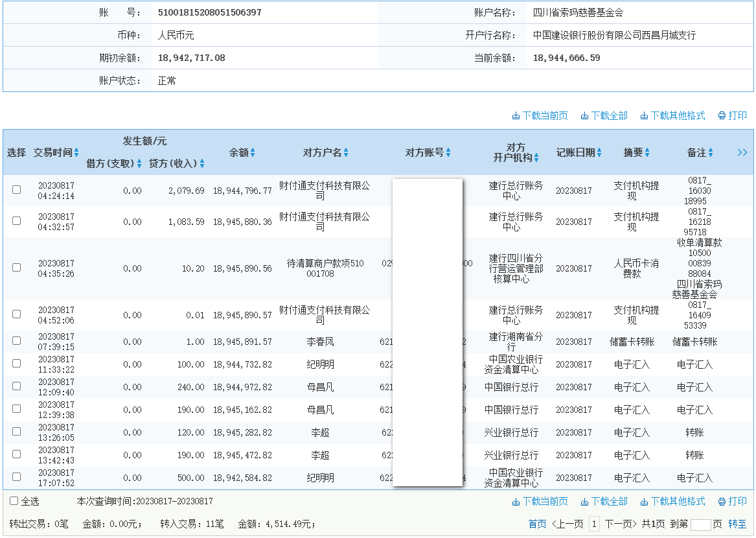
Task: Click account number 51001815208051506397
Action: point(210,12)
